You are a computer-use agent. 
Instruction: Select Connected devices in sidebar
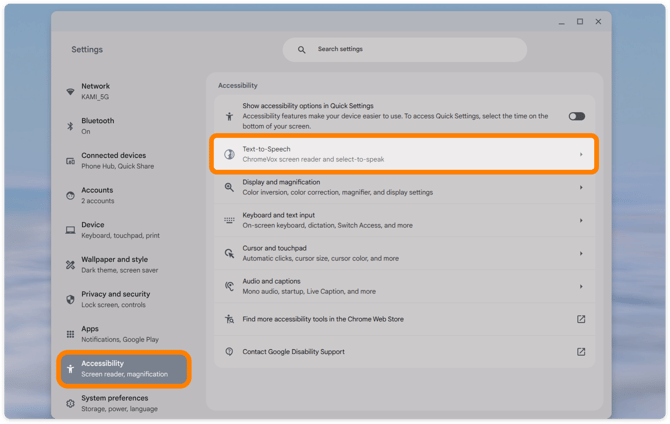(124, 161)
